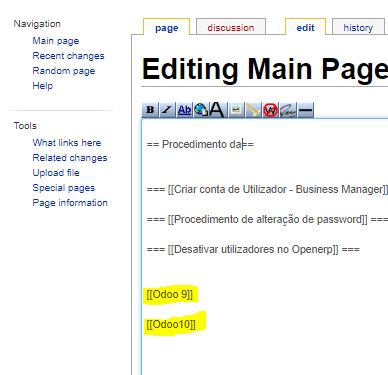Open Recent changes link
Image resolution: width=388 pixels, height=375 pixels.
[68, 56]
